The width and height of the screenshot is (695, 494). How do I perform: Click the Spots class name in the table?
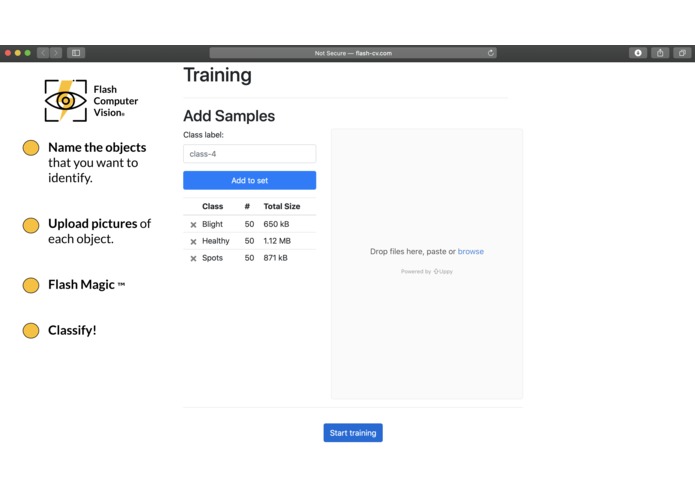212,258
